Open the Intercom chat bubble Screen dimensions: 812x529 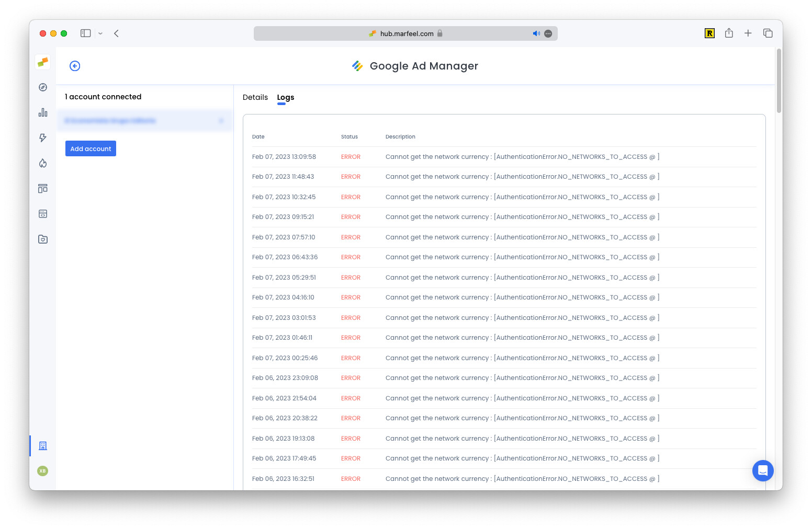pos(763,470)
